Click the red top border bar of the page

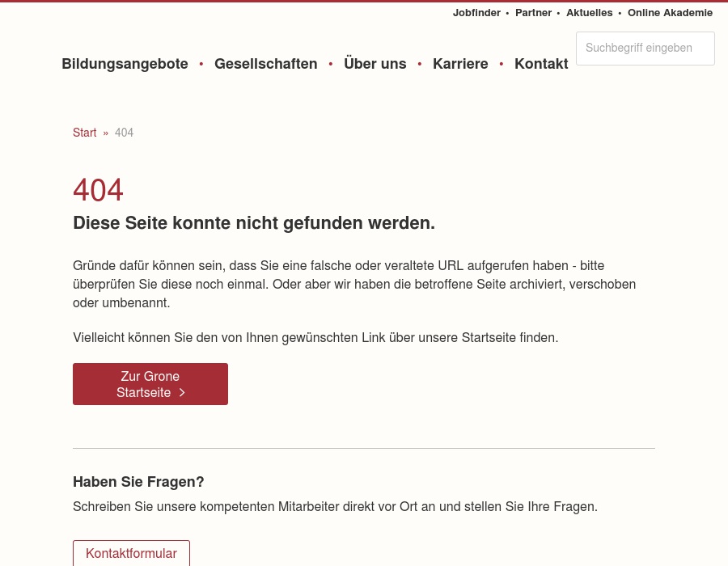pyautogui.click(x=364, y=1)
